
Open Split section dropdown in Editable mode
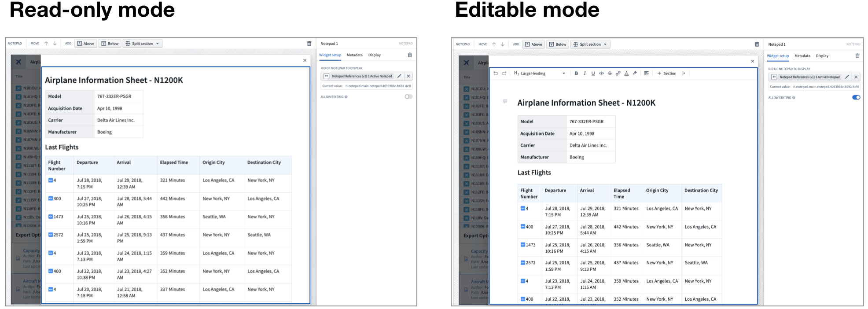[590, 44]
